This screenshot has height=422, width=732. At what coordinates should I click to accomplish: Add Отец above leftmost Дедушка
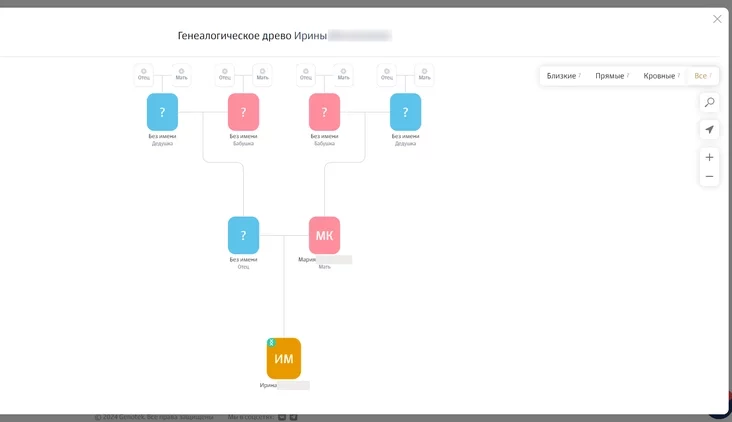coord(144,74)
